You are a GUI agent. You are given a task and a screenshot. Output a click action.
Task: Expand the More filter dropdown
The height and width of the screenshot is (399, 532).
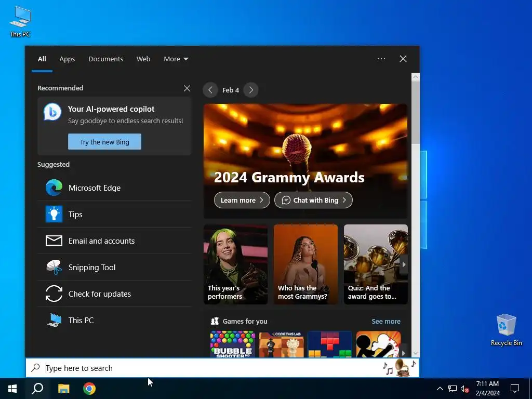pos(176,59)
